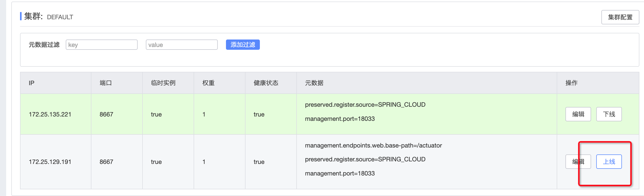Select the 权重 column header
The width and height of the screenshot is (644, 196).
pos(208,83)
